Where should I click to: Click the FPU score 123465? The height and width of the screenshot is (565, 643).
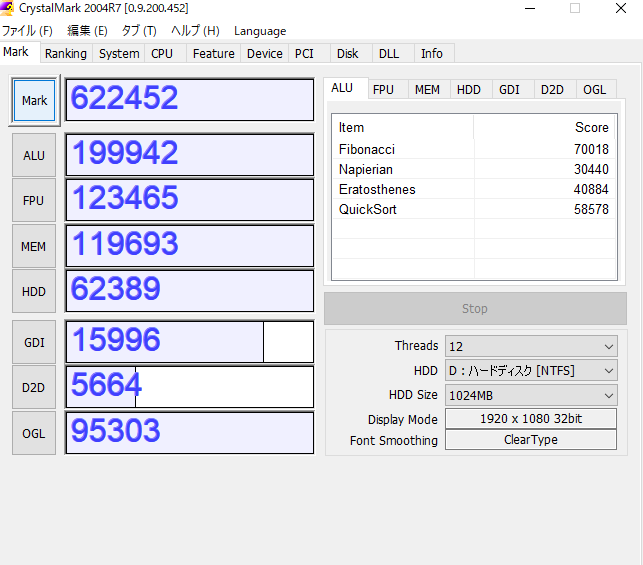[190, 200]
